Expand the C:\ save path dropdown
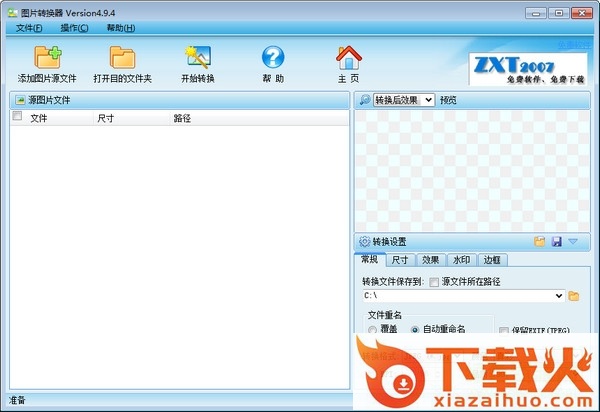Screen dimensions: 600x412 (x=559, y=296)
